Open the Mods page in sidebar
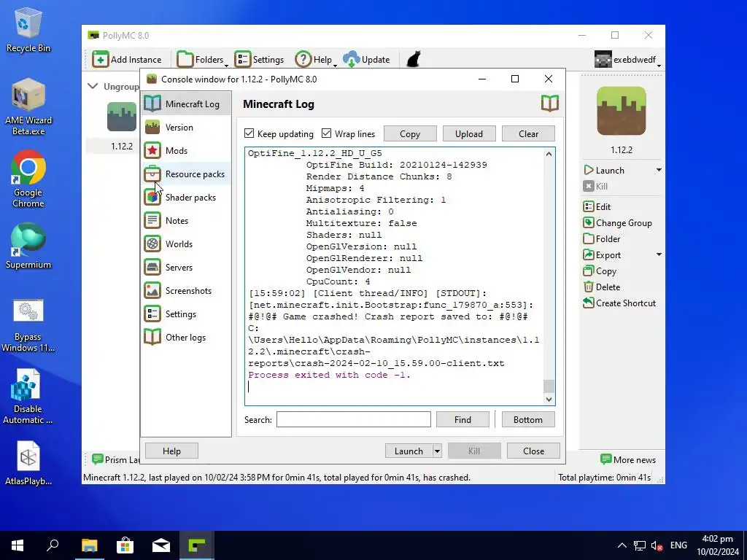 point(186,150)
